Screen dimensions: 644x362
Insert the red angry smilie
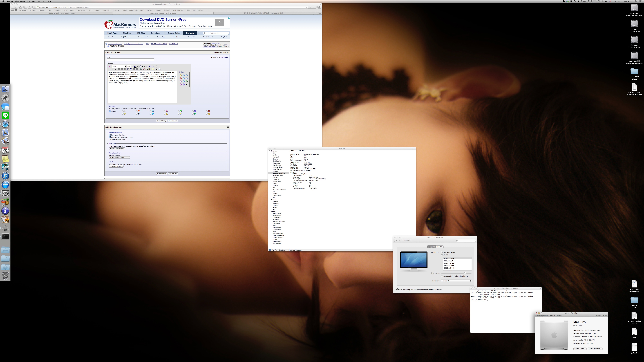tap(181, 78)
